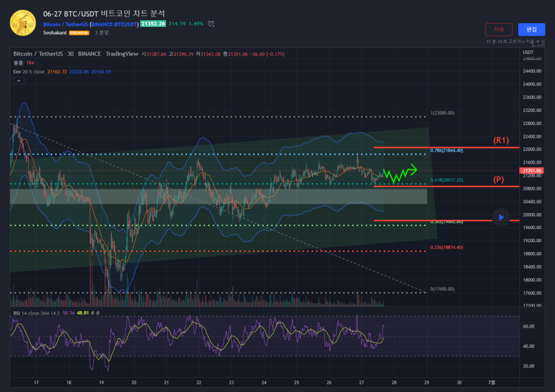Select the Env 20 5 close indicator legend
The width and height of the screenshot is (555, 392).
(x=29, y=72)
